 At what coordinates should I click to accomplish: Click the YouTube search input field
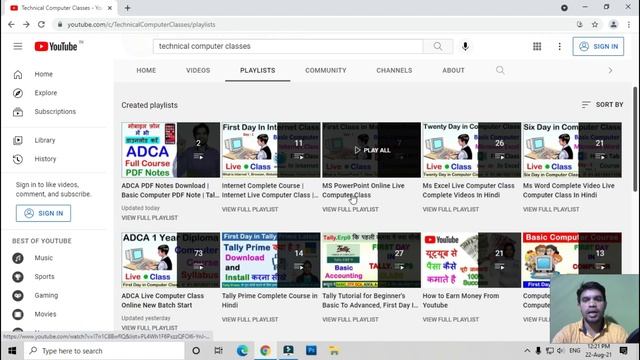288,46
